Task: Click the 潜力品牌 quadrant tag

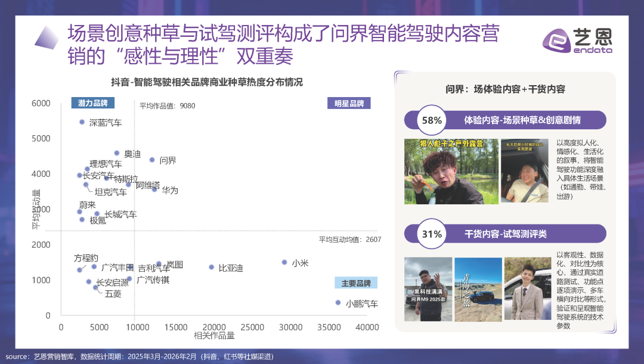Action: (x=93, y=103)
